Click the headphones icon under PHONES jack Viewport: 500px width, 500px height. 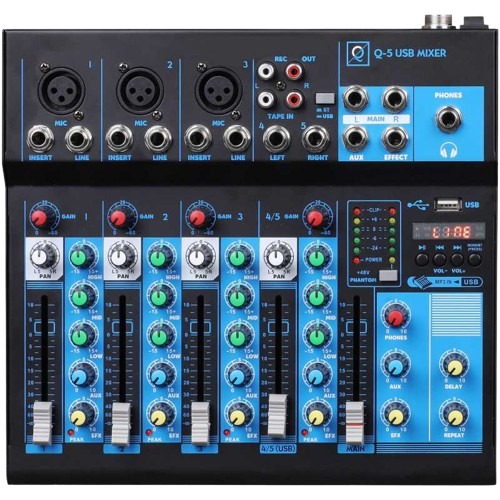pyautogui.click(x=448, y=149)
